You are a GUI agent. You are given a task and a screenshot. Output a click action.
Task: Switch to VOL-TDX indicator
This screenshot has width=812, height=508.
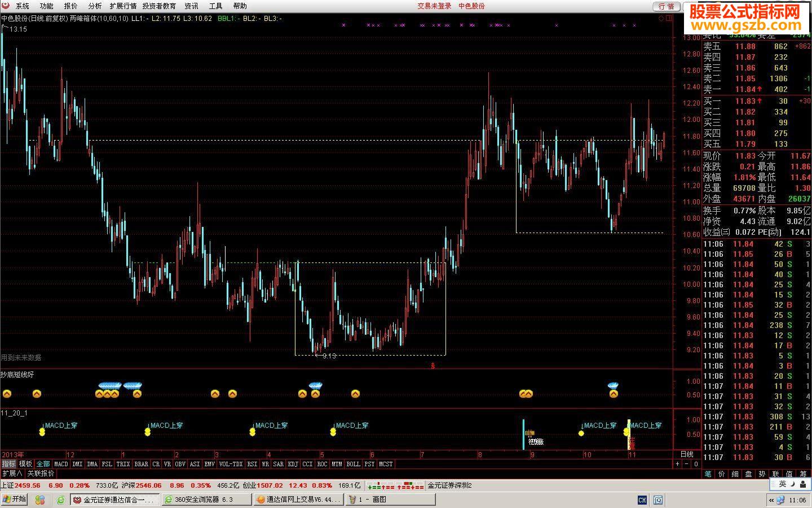(x=231, y=464)
